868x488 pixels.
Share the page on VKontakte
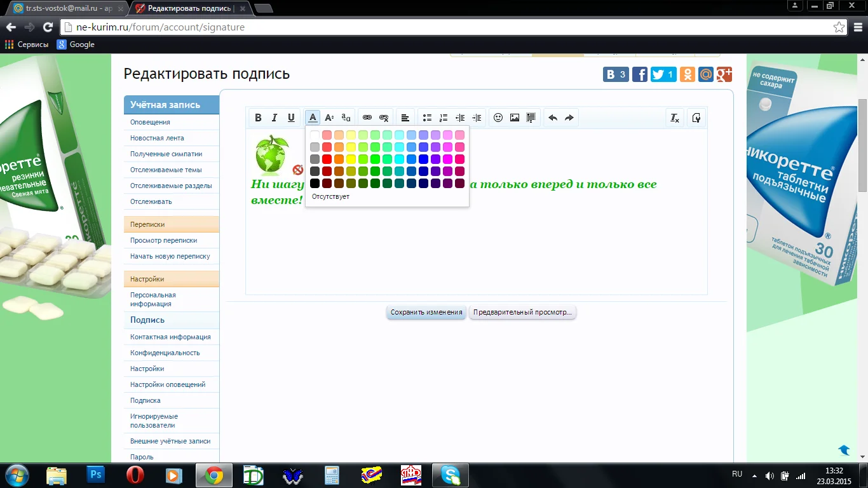616,74
